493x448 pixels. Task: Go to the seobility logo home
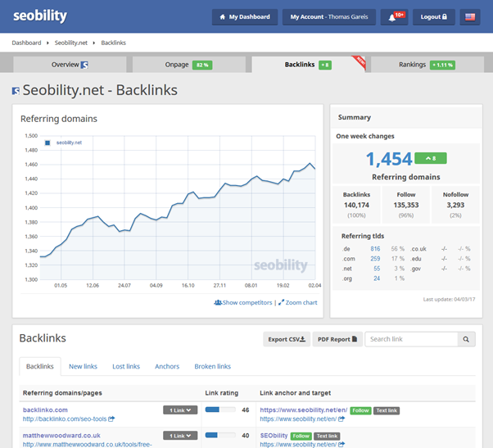coord(40,16)
